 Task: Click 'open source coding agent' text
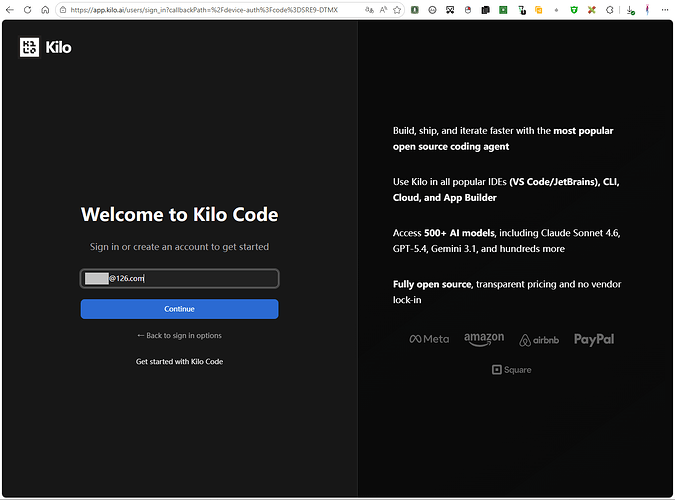[451, 146]
